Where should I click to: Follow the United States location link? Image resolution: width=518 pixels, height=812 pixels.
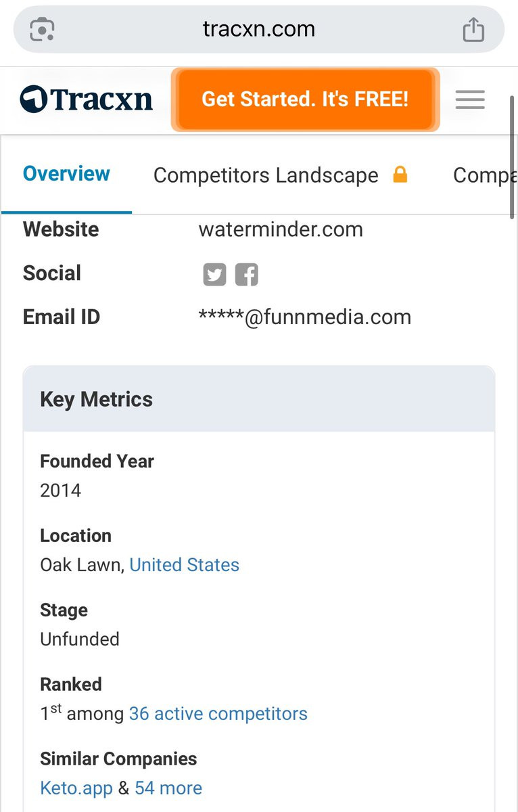184,565
